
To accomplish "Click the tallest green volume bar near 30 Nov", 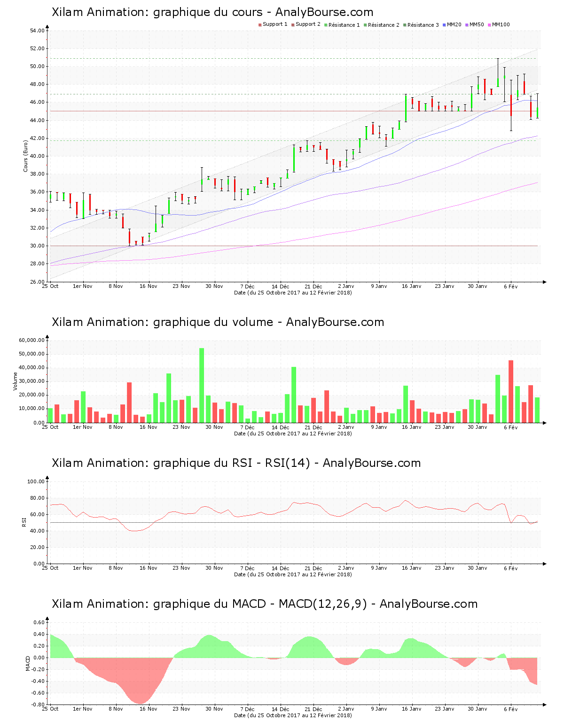I will coord(202,385).
